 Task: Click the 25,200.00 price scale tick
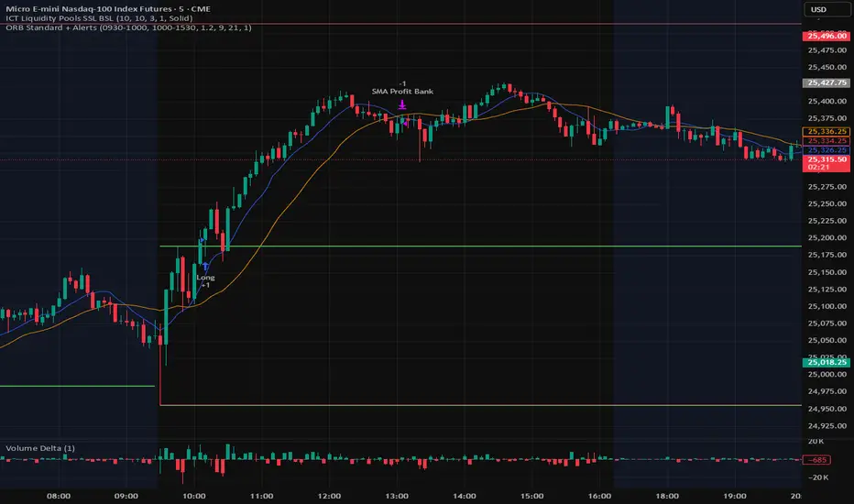pos(827,238)
